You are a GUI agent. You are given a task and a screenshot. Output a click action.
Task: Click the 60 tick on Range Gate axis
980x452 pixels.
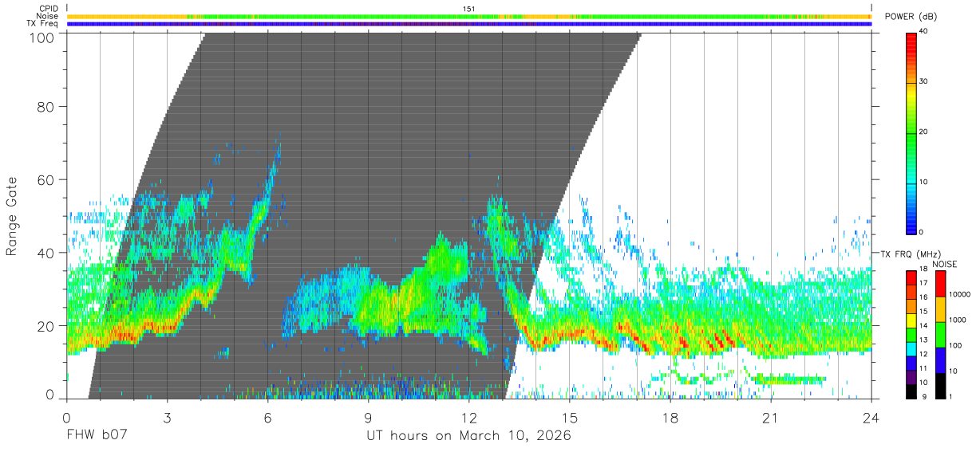click(x=47, y=179)
